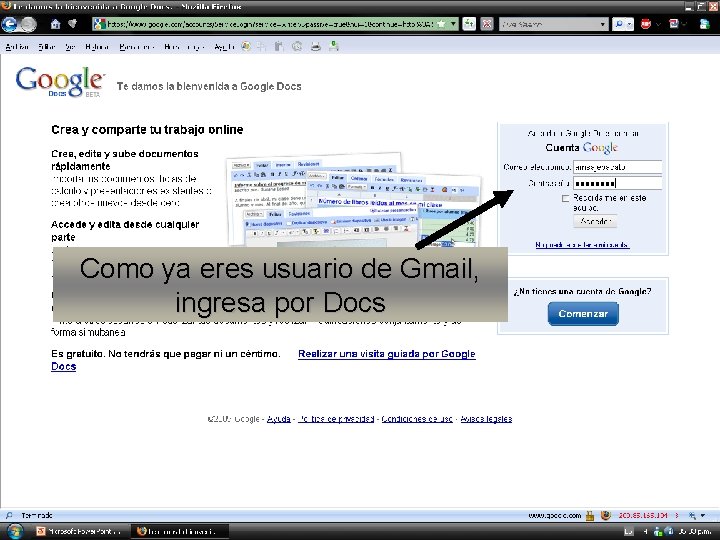Open the Condiciones de uso footer link
The width and height of the screenshot is (720, 540).
(x=417, y=419)
